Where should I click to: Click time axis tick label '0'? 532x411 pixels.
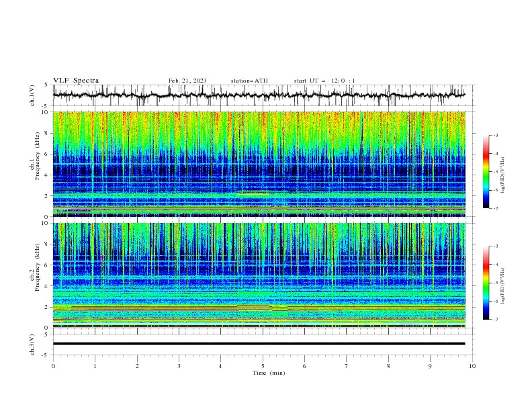coord(53,366)
